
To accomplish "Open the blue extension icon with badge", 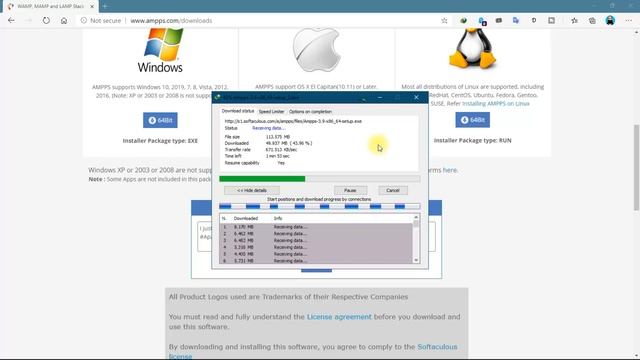I will 482,21.
